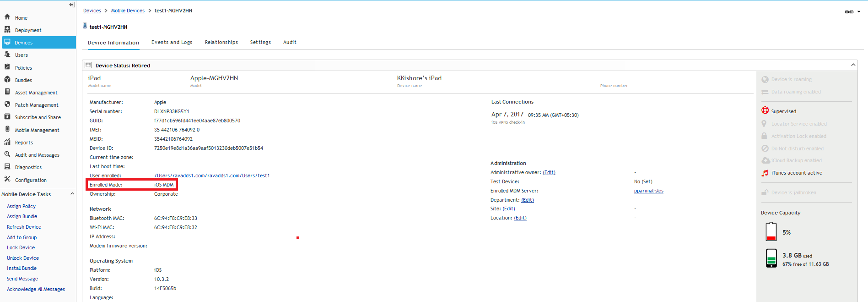
Task: Edit the Administrative owner field
Action: click(x=549, y=173)
